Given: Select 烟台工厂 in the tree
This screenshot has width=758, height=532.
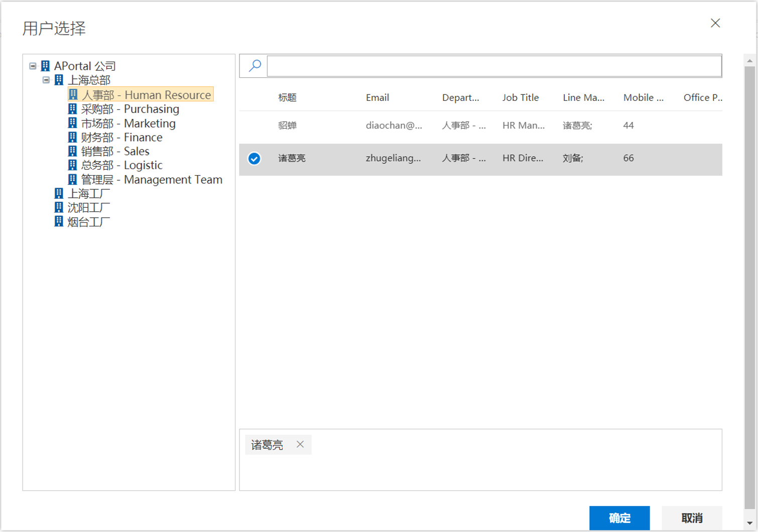Looking at the screenshot, I should pos(89,221).
